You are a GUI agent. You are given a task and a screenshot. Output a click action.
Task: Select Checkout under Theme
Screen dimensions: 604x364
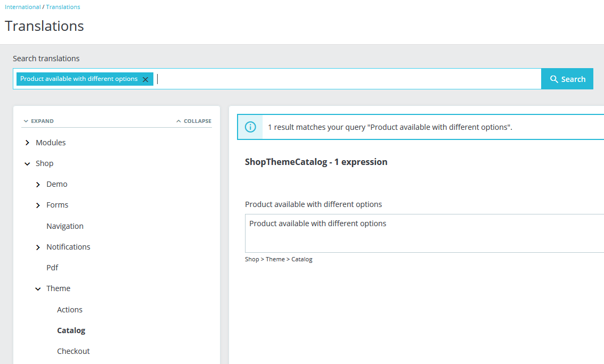[73, 351]
